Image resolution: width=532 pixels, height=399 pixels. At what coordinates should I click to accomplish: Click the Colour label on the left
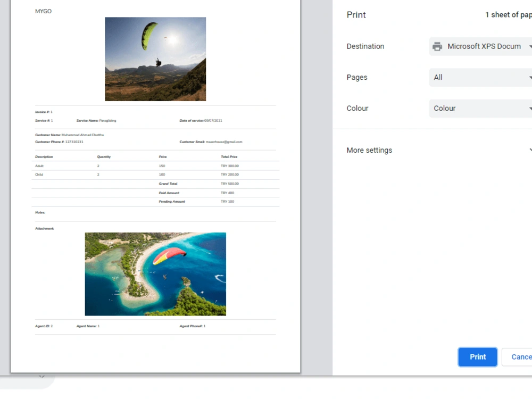(358, 108)
